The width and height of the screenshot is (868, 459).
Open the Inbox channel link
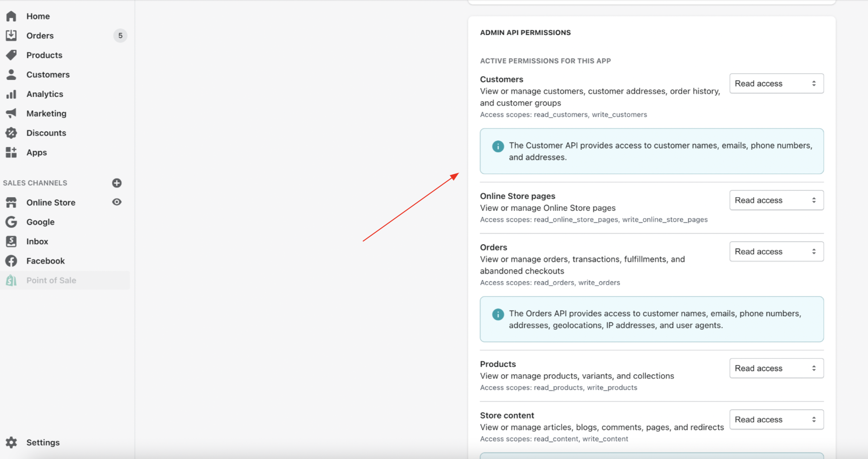[x=37, y=241]
